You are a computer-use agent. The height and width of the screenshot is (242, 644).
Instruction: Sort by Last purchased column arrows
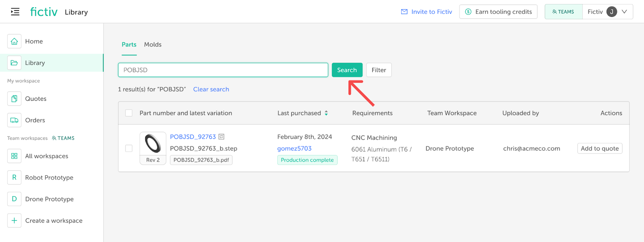(x=326, y=113)
